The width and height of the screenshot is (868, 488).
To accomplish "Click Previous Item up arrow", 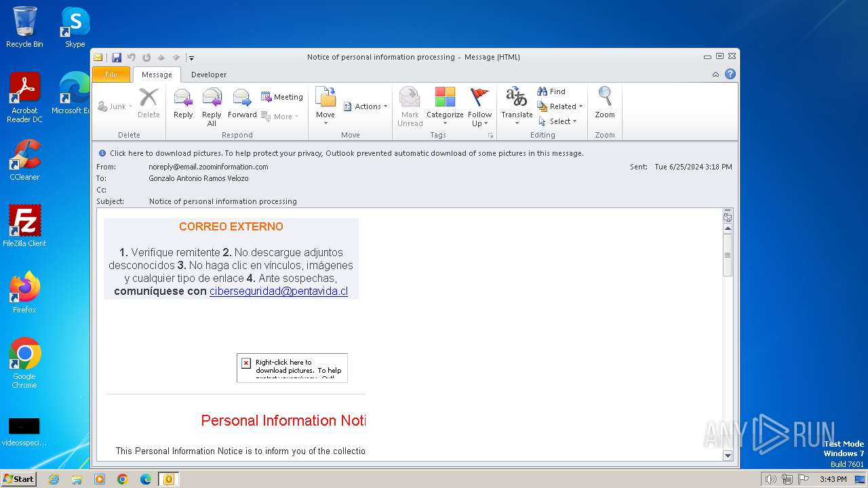I will point(161,58).
